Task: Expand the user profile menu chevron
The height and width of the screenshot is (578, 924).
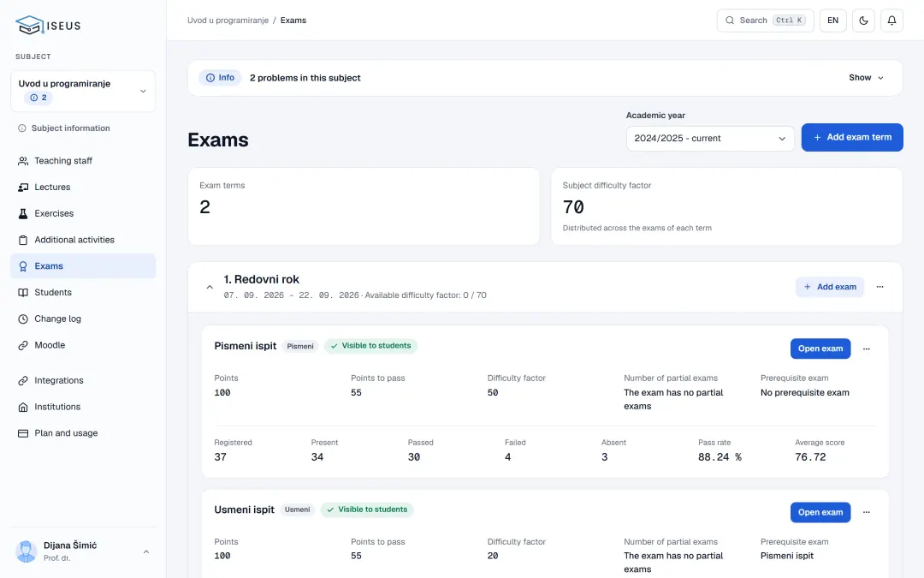Action: point(146,552)
